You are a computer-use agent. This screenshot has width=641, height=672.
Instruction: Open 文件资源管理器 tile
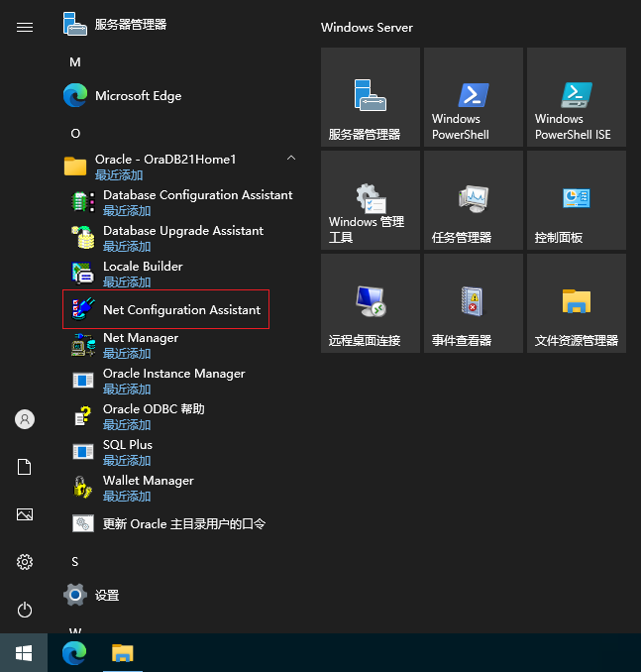click(577, 303)
